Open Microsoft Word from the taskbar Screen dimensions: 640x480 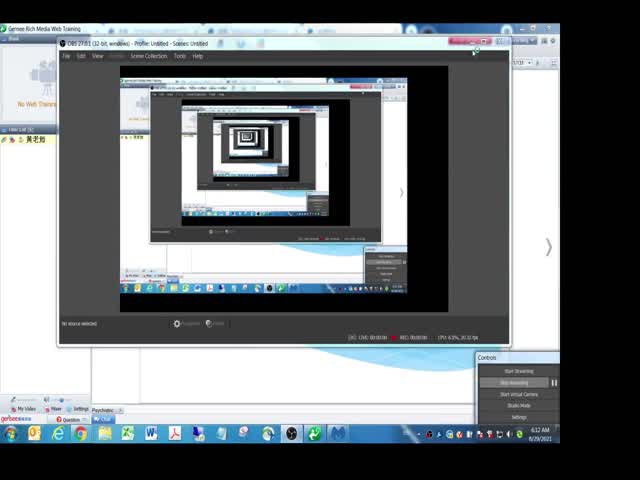pyautogui.click(x=151, y=434)
